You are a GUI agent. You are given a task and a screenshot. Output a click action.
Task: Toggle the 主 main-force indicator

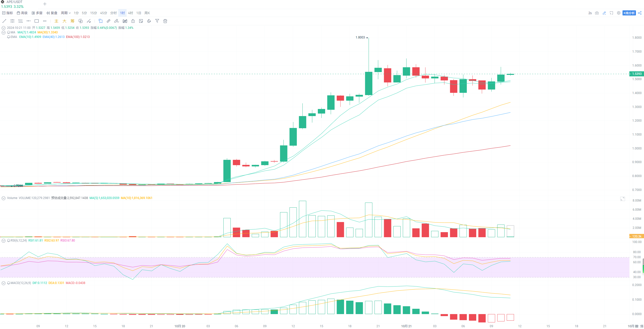56,21
